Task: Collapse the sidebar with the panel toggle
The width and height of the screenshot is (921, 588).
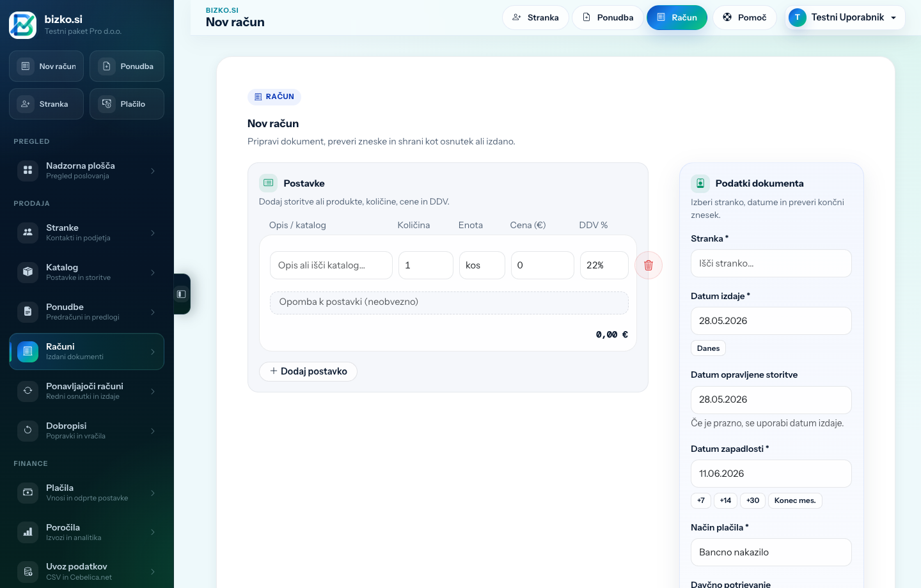Action: [182, 294]
